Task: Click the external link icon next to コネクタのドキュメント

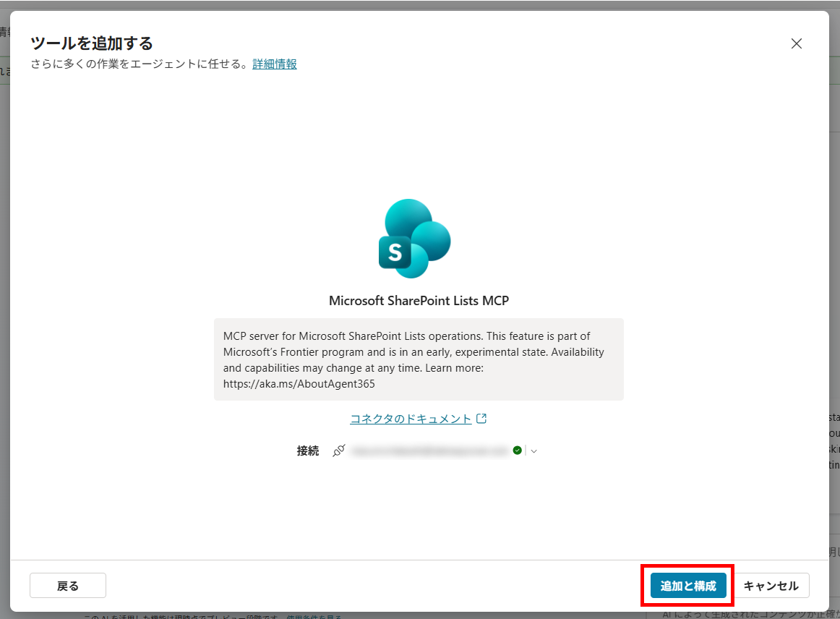Action: (x=481, y=419)
